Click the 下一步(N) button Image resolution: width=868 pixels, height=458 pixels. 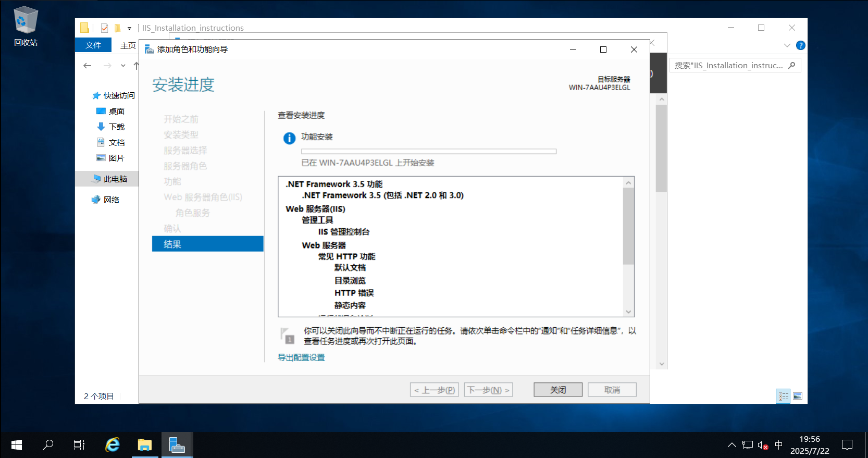pos(488,390)
